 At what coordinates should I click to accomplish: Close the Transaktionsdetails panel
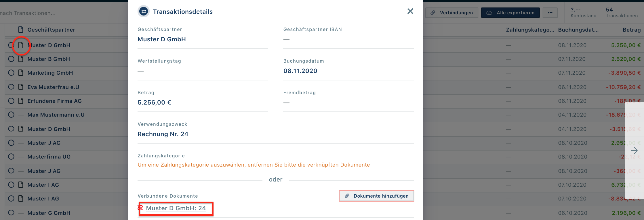(410, 11)
